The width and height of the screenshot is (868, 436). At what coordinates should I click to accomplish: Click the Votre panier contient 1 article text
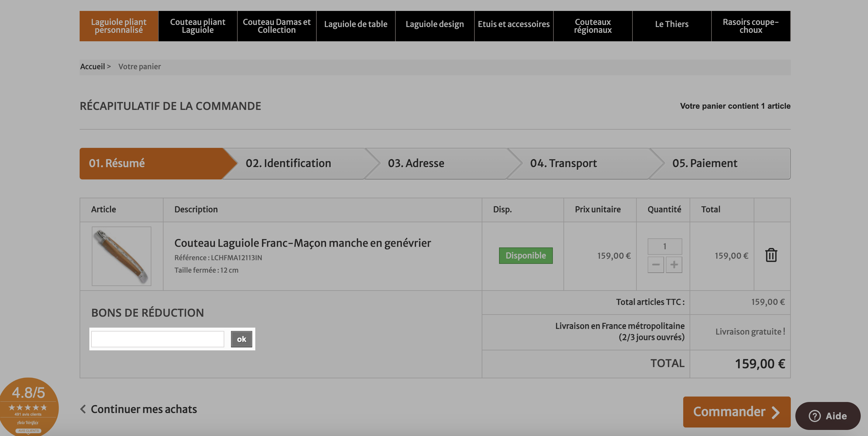tap(735, 106)
